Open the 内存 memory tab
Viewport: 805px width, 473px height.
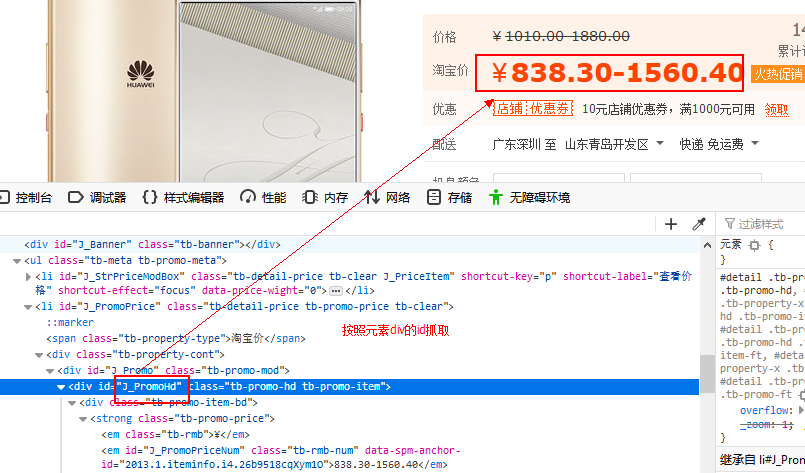(x=325, y=198)
